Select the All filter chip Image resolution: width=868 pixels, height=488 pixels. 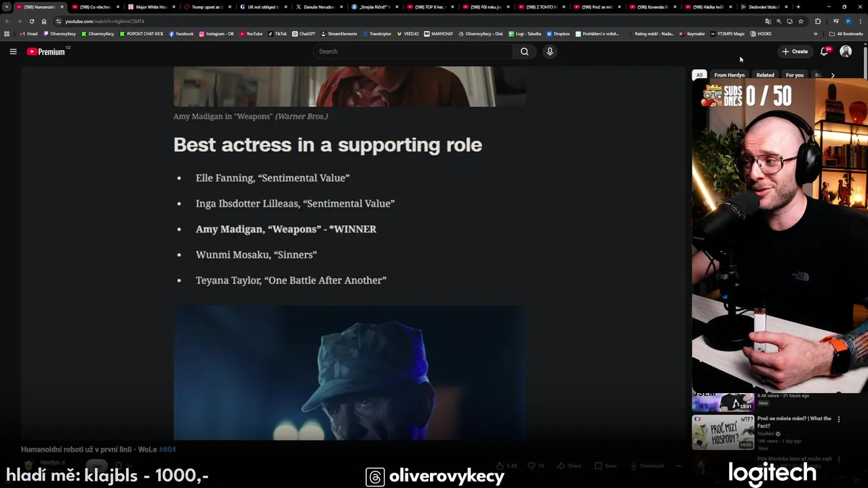[699, 75]
